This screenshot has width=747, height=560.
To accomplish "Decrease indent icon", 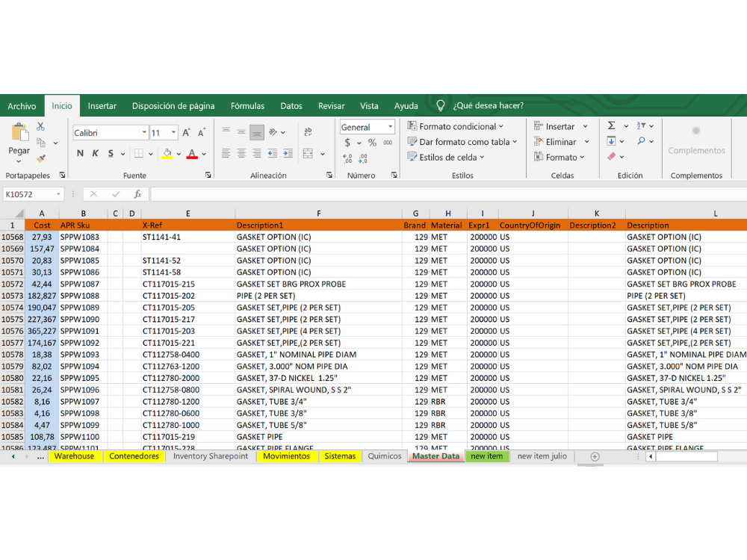I will coord(273,153).
